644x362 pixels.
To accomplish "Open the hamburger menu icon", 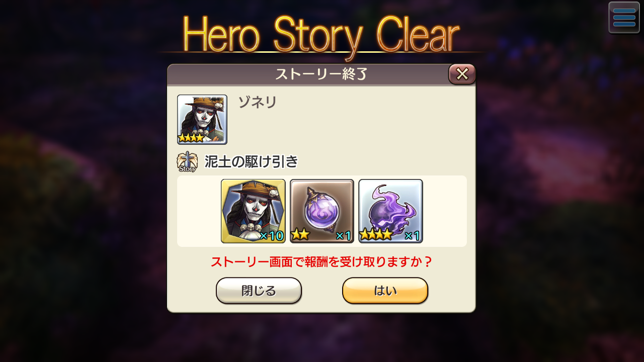I will pyautogui.click(x=624, y=18).
